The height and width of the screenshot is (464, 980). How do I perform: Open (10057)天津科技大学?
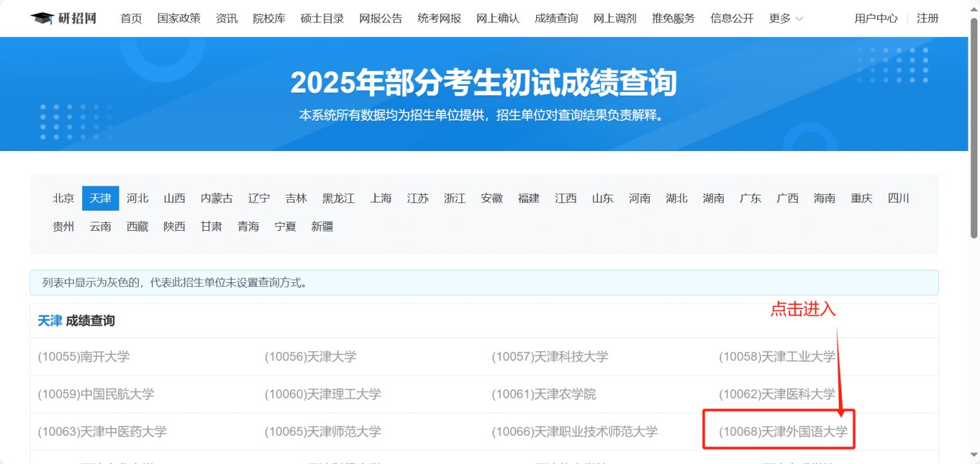click(550, 357)
